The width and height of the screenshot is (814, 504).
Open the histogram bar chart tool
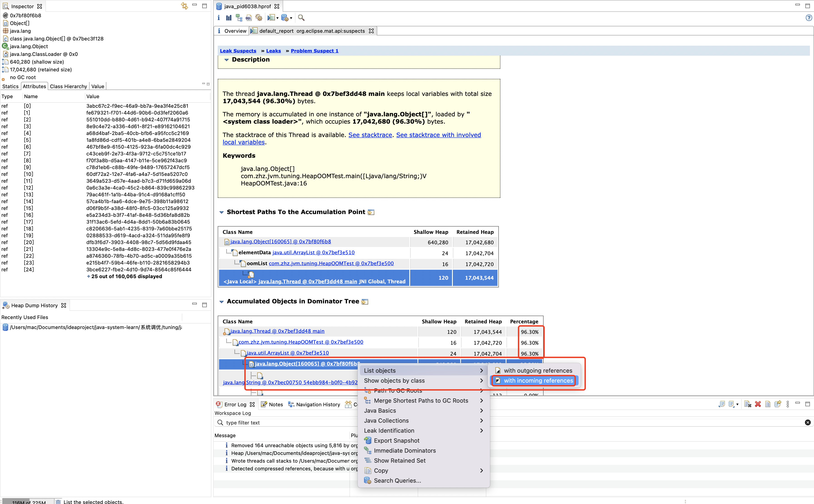coord(229,18)
